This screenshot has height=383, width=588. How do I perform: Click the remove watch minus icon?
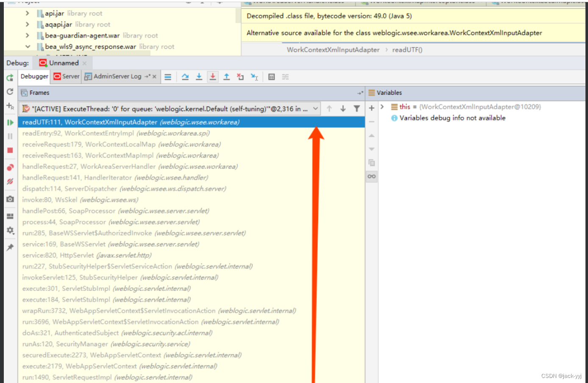coord(372,122)
